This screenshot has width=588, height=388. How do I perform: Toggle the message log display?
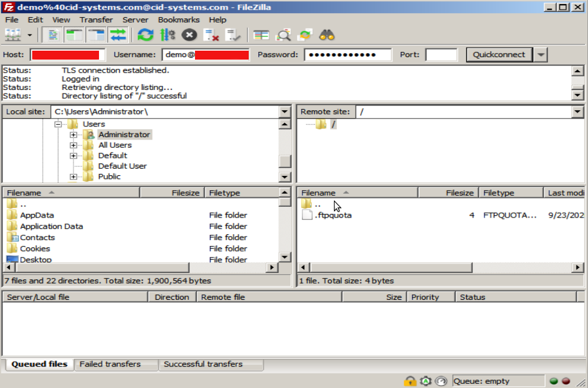pos(52,35)
